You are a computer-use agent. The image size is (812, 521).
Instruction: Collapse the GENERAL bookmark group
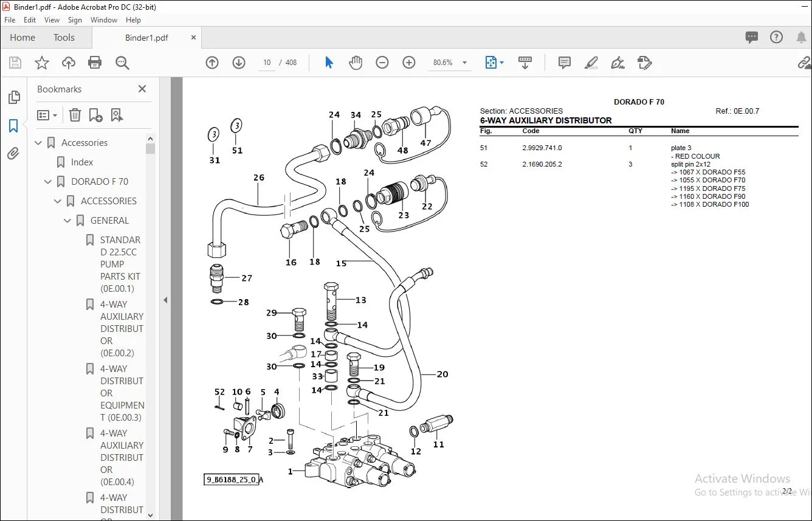coord(68,221)
